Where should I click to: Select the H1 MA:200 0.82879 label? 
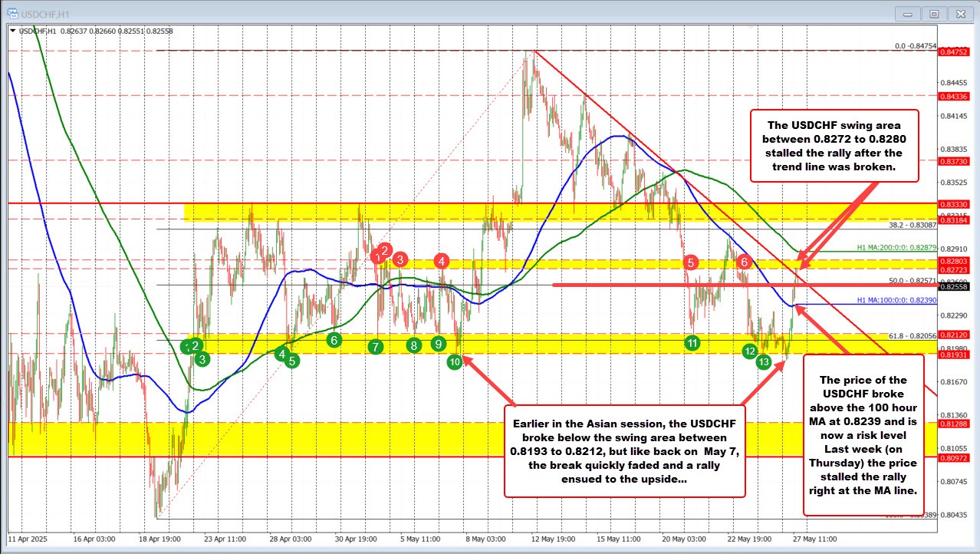(896, 248)
